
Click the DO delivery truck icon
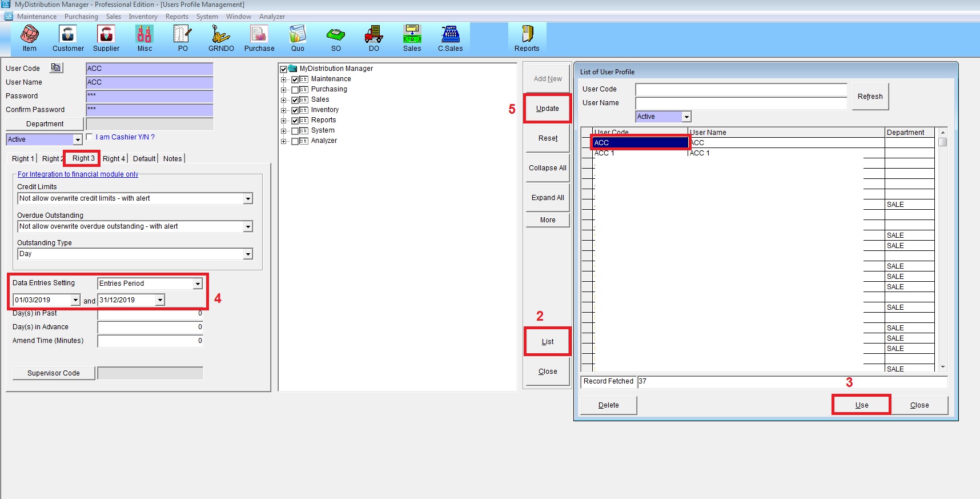tap(373, 35)
